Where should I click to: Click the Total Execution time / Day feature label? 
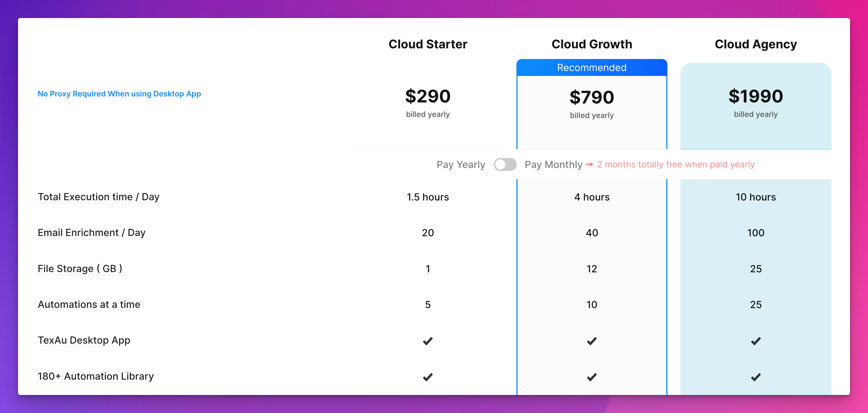[98, 197]
